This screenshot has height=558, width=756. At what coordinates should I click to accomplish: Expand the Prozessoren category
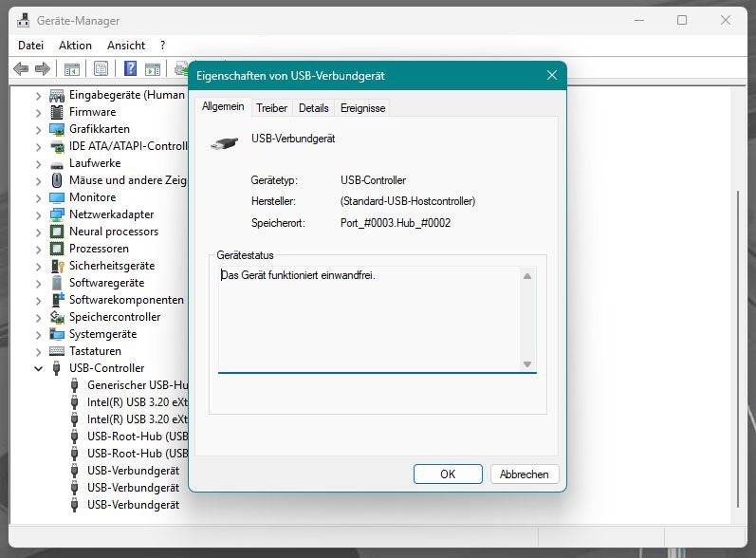tap(39, 249)
